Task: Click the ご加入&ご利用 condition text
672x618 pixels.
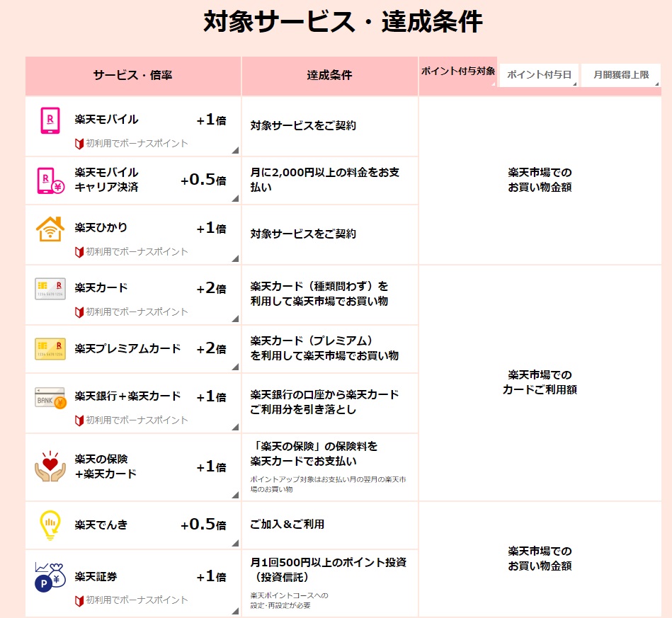Action: pyautogui.click(x=287, y=525)
